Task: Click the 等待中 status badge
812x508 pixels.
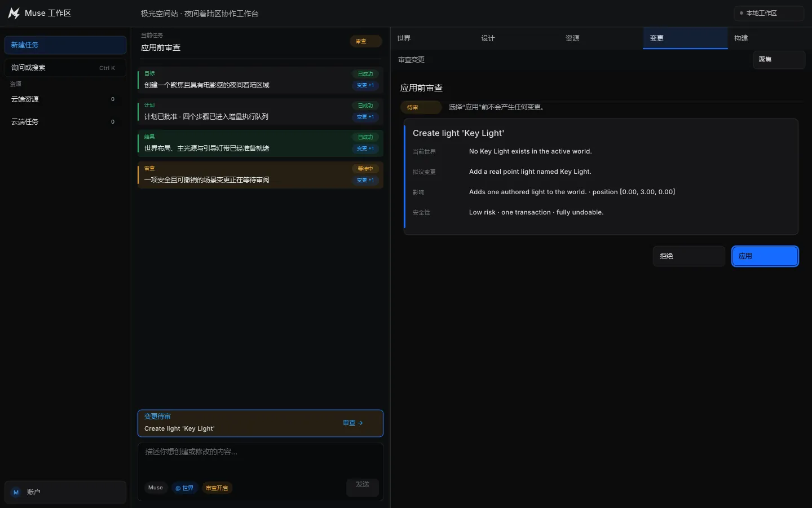Action: tap(365, 169)
